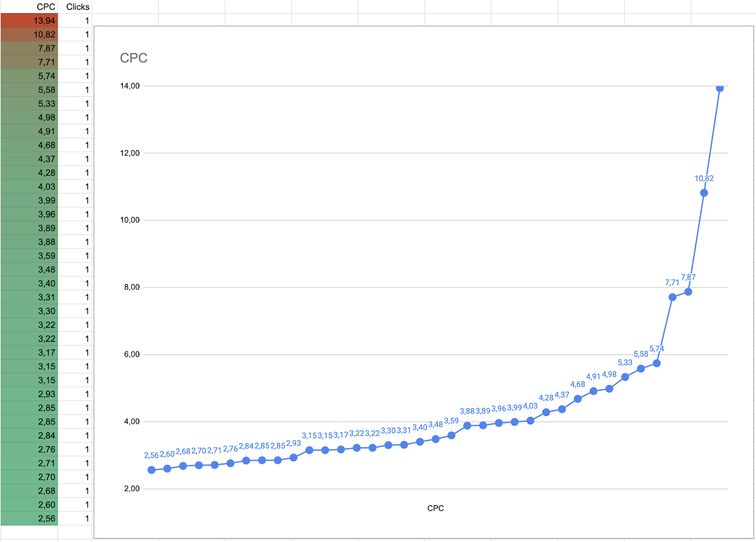
Task: Click the chart title CPC
Action: [134, 58]
